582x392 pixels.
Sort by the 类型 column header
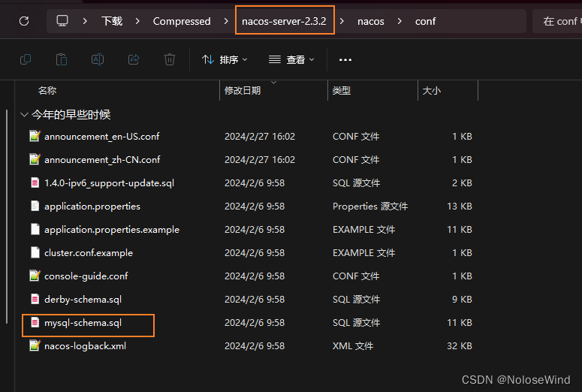click(342, 91)
